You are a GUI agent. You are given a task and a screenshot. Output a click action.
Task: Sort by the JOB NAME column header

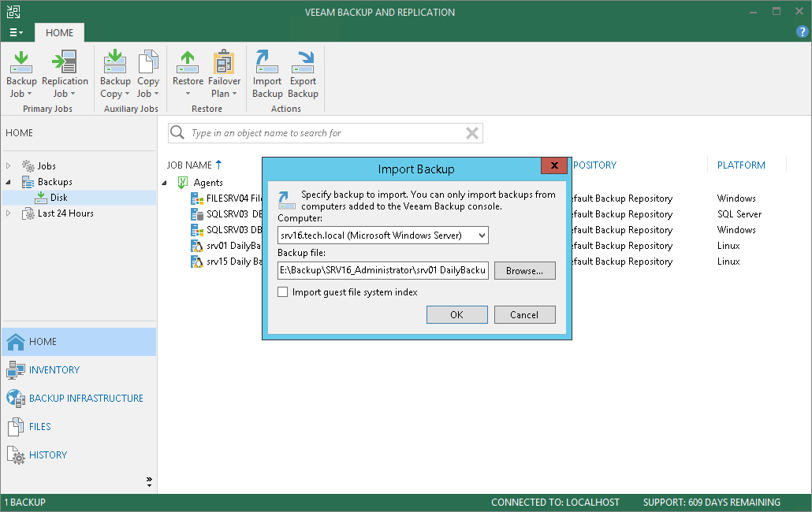point(189,165)
